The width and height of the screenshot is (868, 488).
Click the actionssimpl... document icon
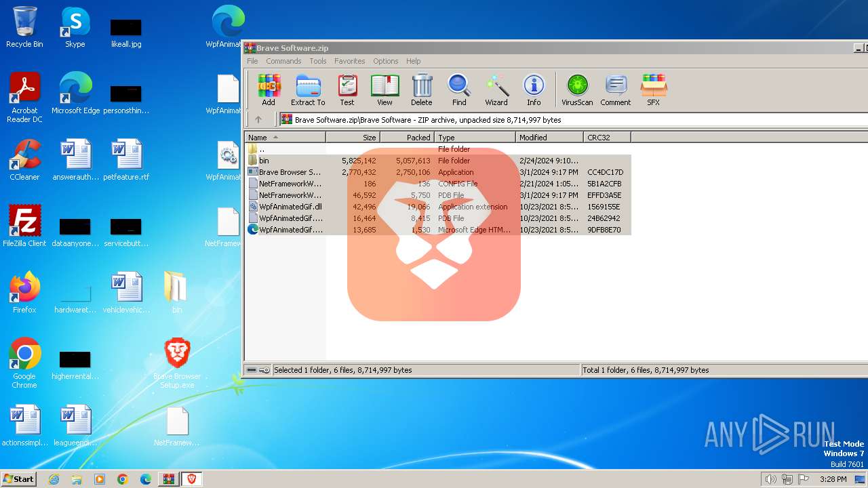coord(24,426)
